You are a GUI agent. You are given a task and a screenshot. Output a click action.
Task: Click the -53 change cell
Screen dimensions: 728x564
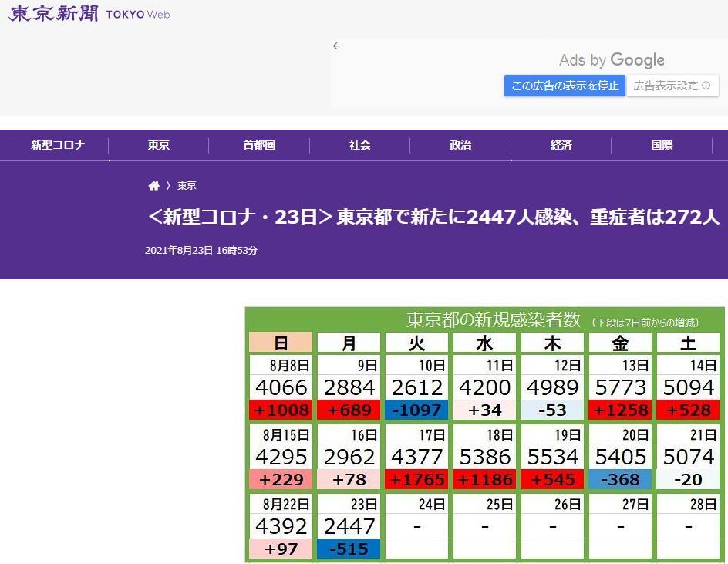click(552, 410)
